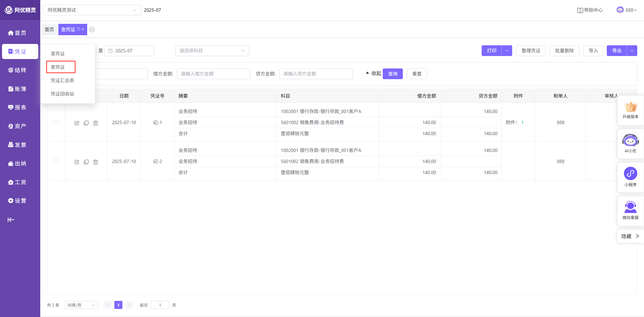644x317 pixels.
Task: Select the checkbox for voucher 记-1
Action: click(56, 122)
